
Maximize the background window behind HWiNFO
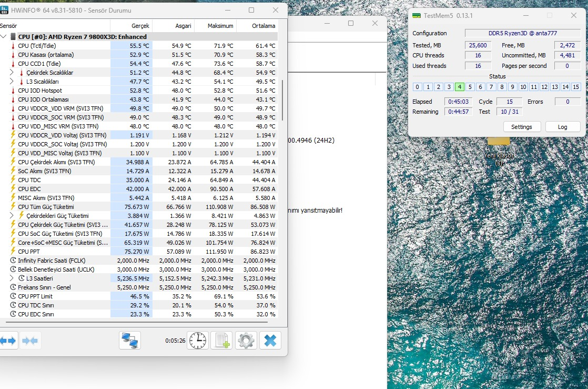tap(351, 23)
